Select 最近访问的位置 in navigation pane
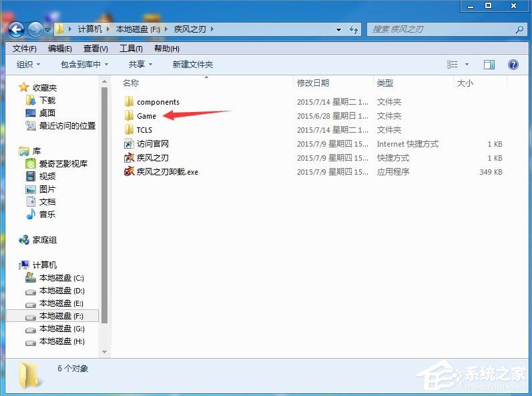Screen dimensions: 532x396 (x=67, y=126)
